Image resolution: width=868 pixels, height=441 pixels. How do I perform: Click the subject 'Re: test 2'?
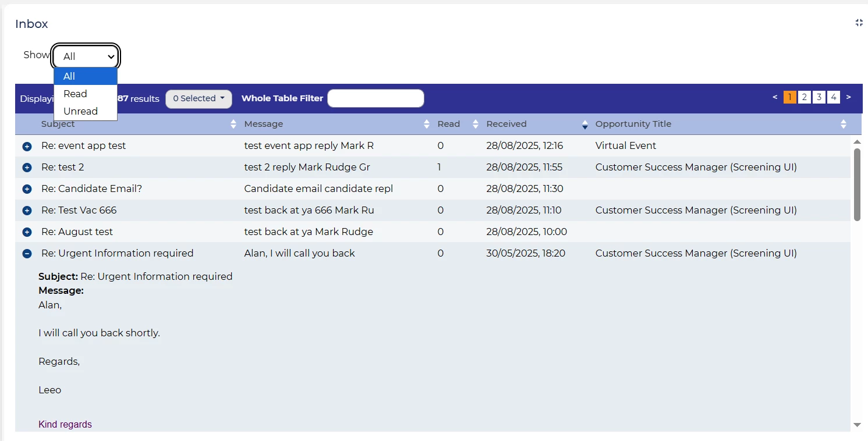coord(63,168)
